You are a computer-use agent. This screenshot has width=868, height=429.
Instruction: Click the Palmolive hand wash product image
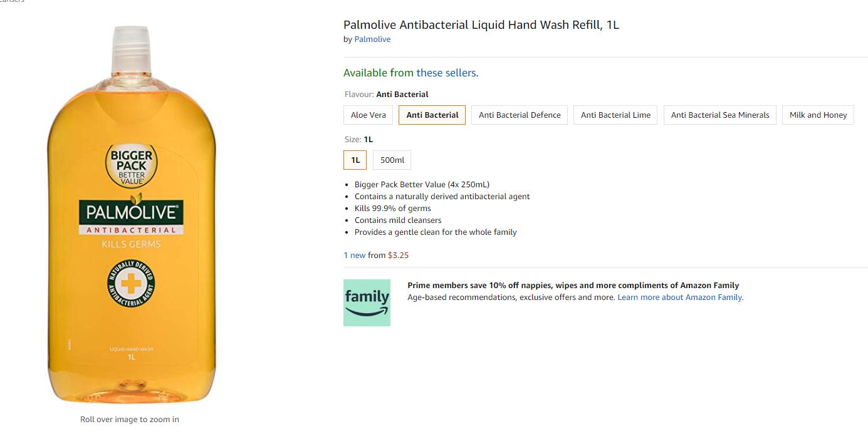click(x=131, y=215)
